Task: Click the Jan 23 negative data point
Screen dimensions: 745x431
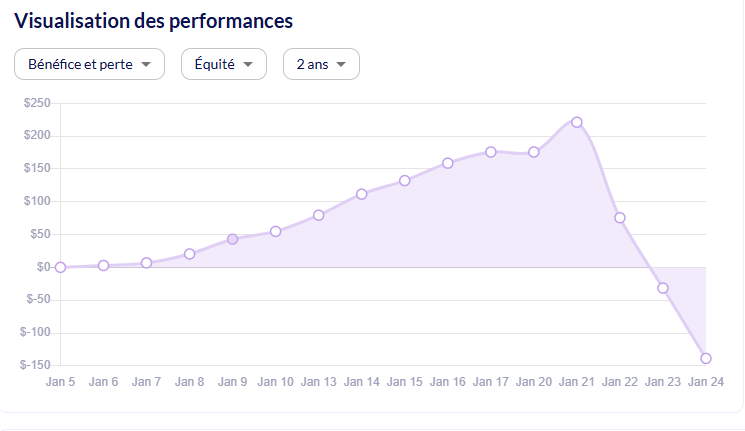Action: pos(663,288)
